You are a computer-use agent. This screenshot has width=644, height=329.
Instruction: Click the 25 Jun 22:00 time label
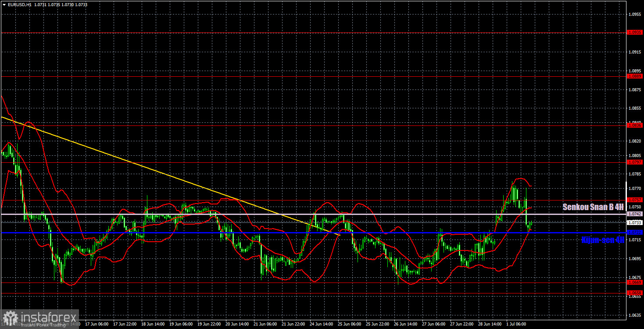pyautogui.click(x=378, y=324)
